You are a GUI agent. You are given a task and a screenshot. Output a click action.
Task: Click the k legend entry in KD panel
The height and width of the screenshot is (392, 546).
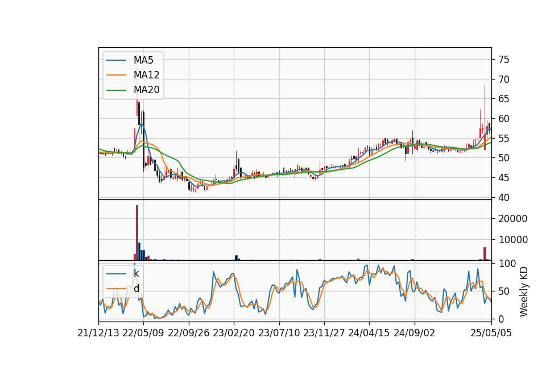click(x=123, y=273)
